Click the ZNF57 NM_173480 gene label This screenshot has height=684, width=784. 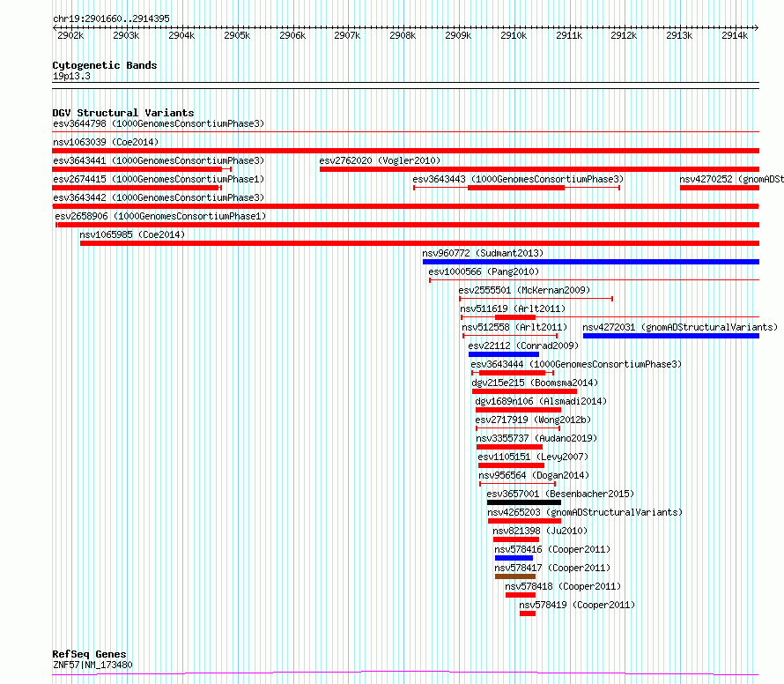tap(92, 665)
